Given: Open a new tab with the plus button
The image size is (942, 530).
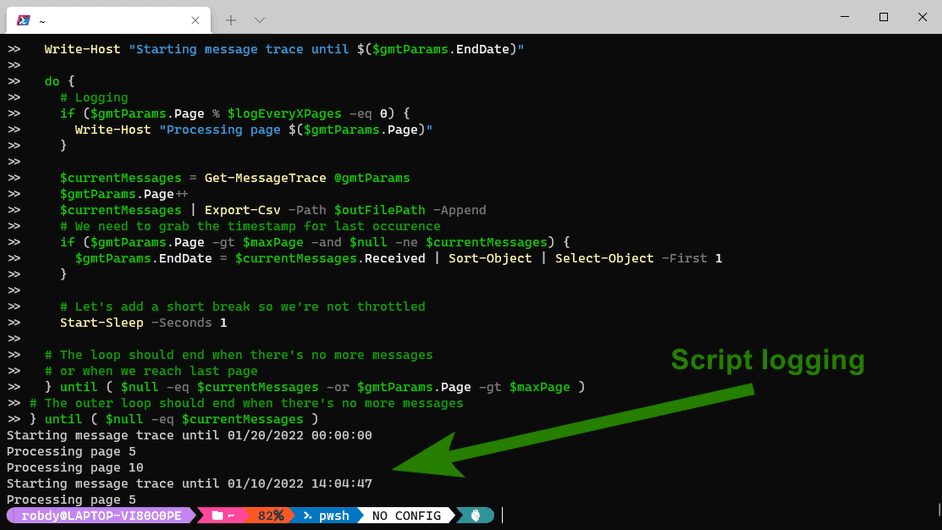Looking at the screenshot, I should click(231, 20).
